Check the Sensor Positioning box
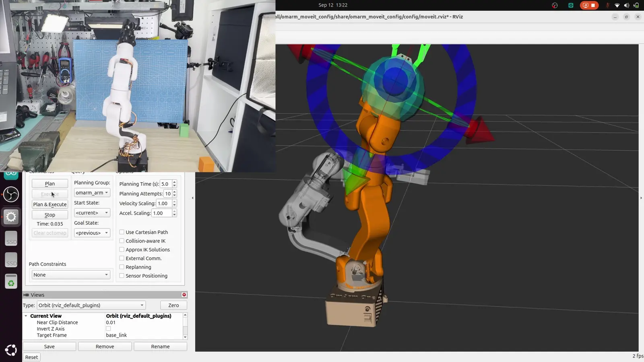Image resolution: width=644 pixels, height=362 pixels. [x=122, y=276]
